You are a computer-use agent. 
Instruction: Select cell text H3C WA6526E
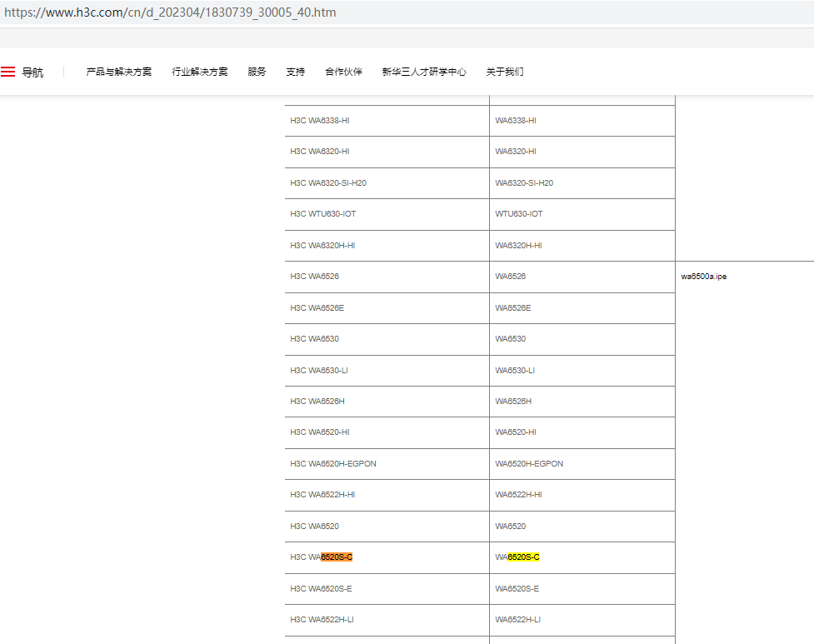[317, 307]
